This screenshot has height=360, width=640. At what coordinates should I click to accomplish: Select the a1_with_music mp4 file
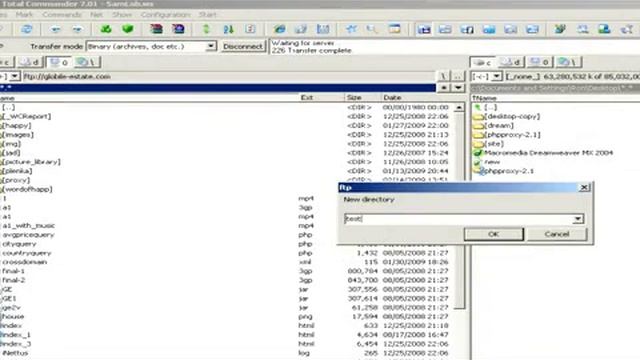pyautogui.click(x=29, y=226)
